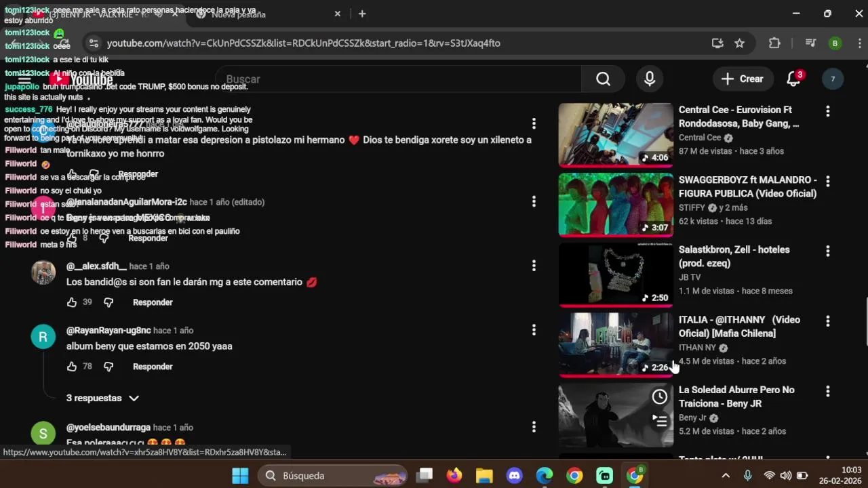
Task: View site information icon beside the URL
Action: [x=94, y=43]
